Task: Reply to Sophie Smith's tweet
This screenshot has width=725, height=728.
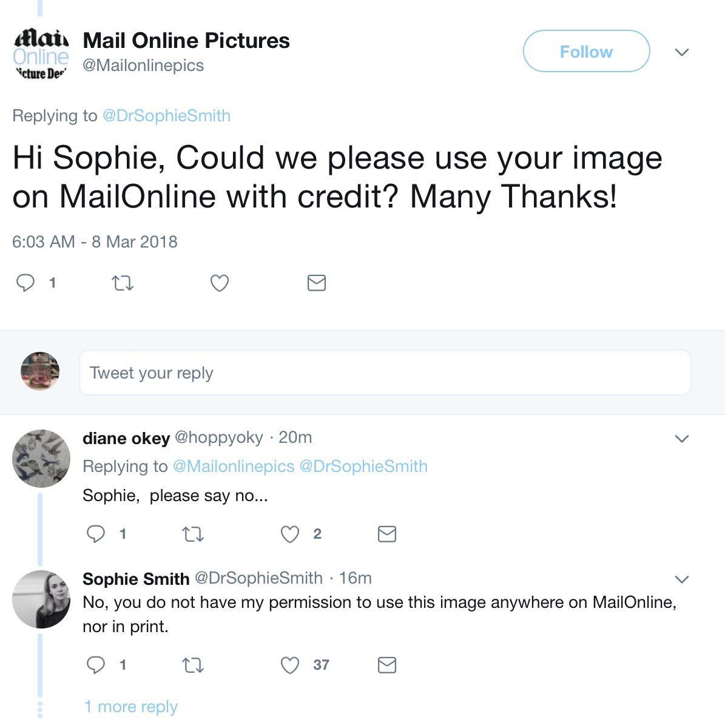Action: pos(96,665)
